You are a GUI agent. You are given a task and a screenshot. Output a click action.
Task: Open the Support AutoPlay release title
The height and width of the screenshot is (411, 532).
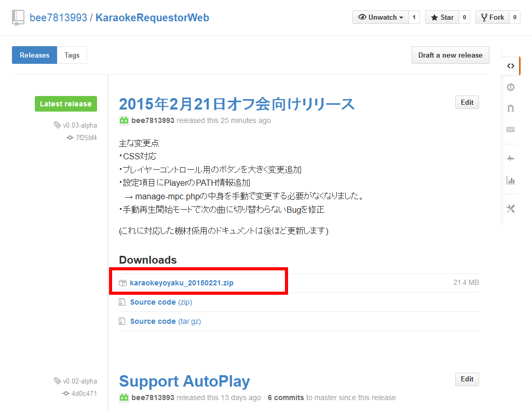[x=185, y=381]
